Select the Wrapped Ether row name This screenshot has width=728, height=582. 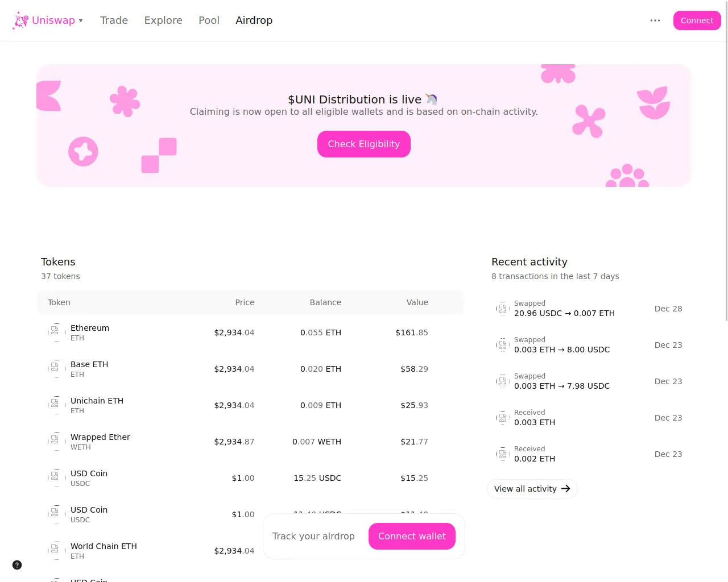pyautogui.click(x=100, y=437)
